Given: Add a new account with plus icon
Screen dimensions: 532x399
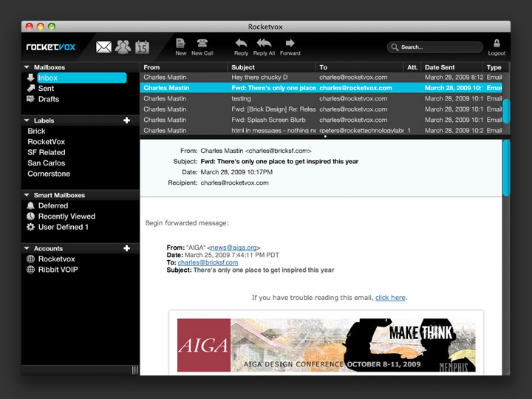Looking at the screenshot, I should coord(126,248).
